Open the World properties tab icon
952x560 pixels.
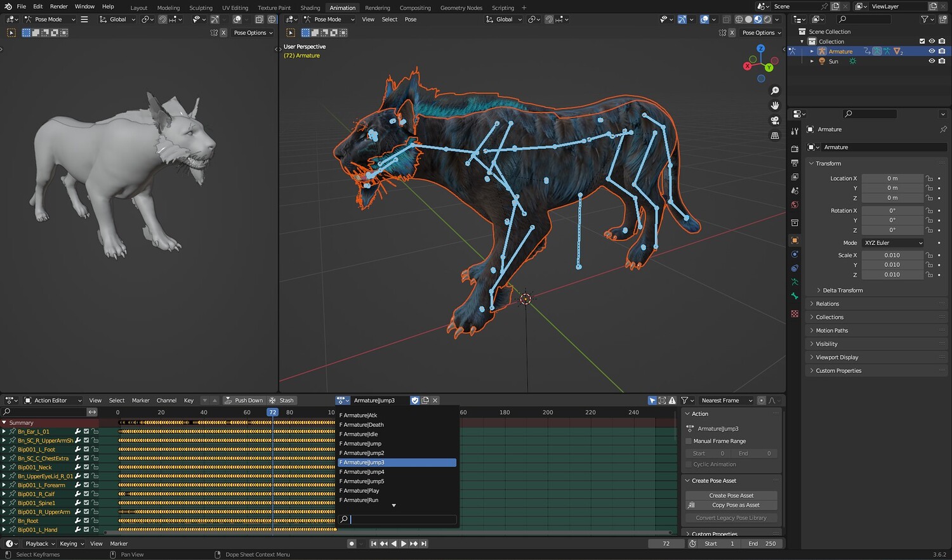point(795,205)
